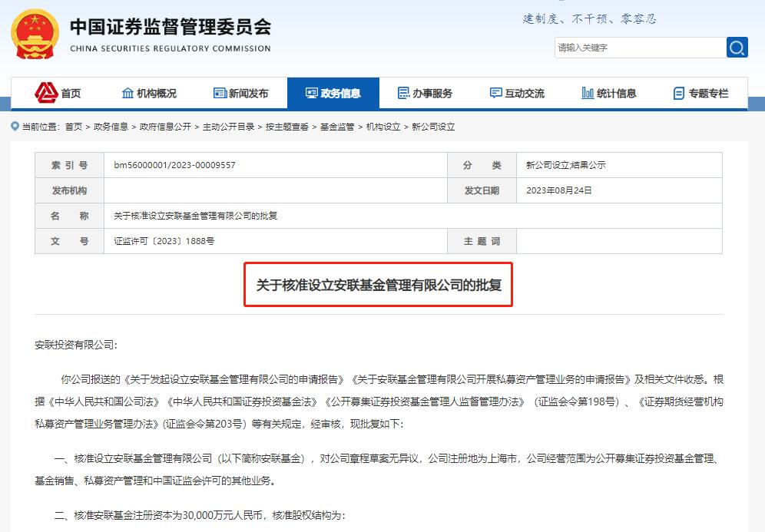
Task: Click the magnifier search button
Action: (x=737, y=48)
